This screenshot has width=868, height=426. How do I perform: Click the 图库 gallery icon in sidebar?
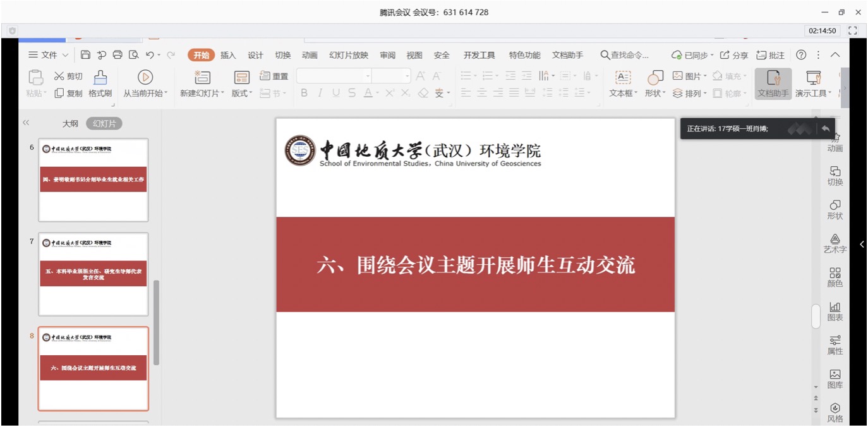click(x=835, y=378)
